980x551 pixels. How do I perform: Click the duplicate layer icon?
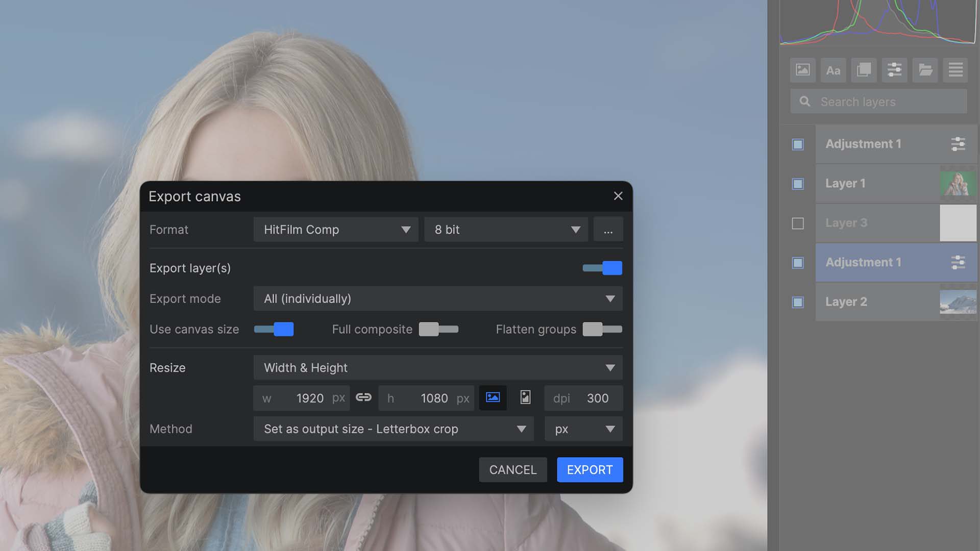point(864,70)
